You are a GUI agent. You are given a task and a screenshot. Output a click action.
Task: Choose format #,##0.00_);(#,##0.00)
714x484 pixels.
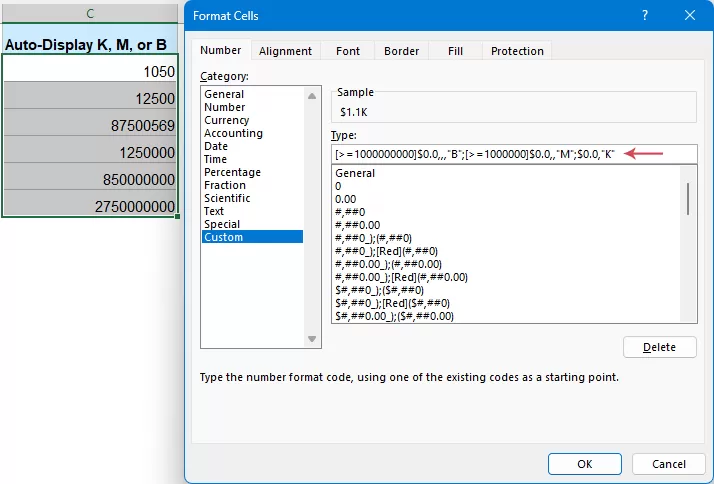[x=506, y=264]
